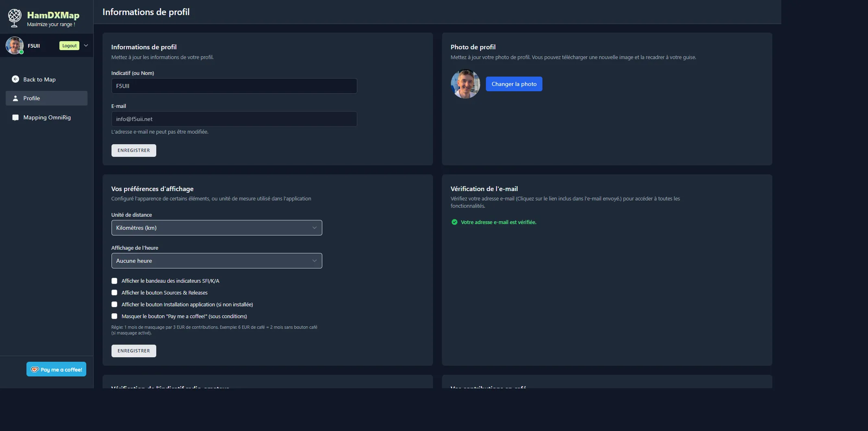Go to Back to Map
This screenshot has height=431, width=868.
pyautogui.click(x=46, y=79)
